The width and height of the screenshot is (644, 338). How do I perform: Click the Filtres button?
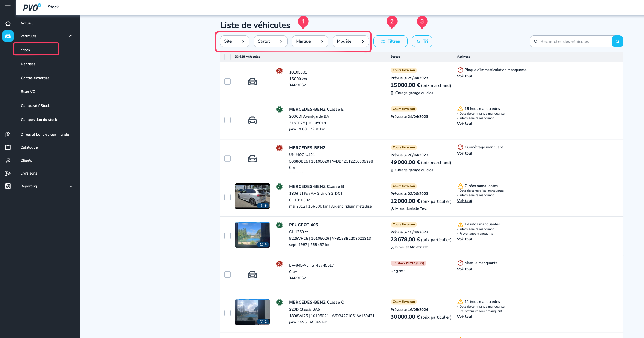(390, 41)
